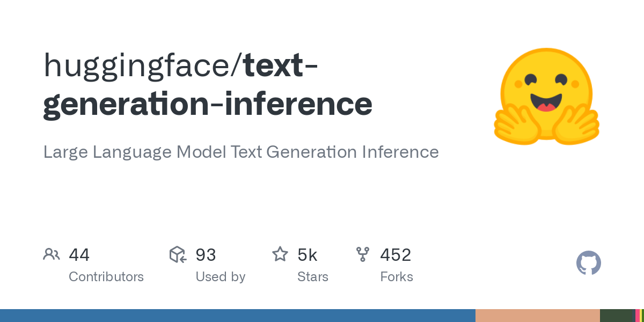The width and height of the screenshot is (644, 322).
Task: Click the tan language bar segment
Action: 537,316
